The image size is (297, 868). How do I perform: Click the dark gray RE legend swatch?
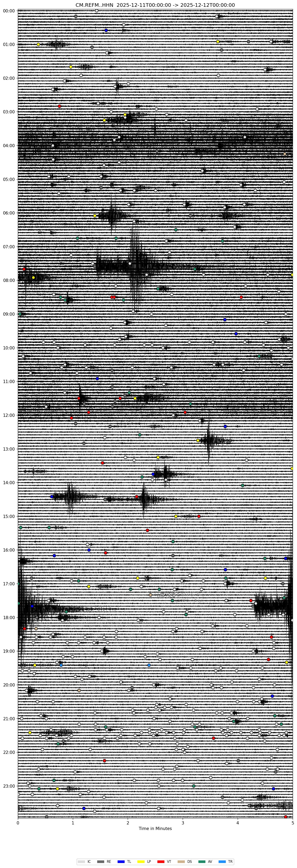(x=101, y=859)
